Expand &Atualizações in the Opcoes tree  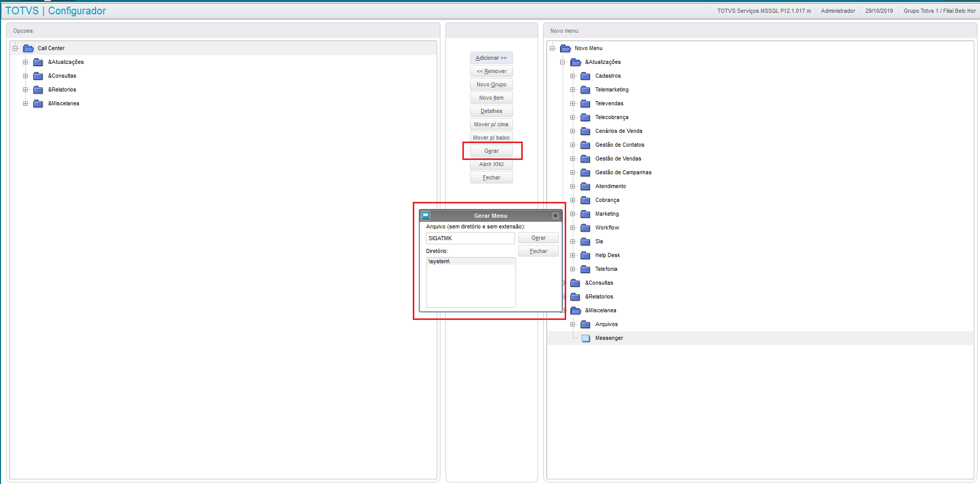pyautogui.click(x=25, y=62)
